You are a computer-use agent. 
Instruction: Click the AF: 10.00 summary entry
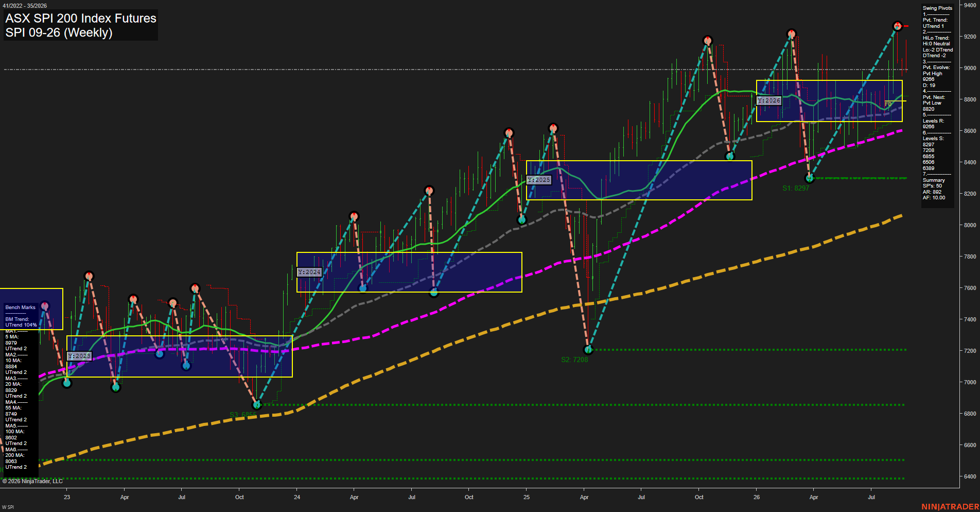[934, 198]
